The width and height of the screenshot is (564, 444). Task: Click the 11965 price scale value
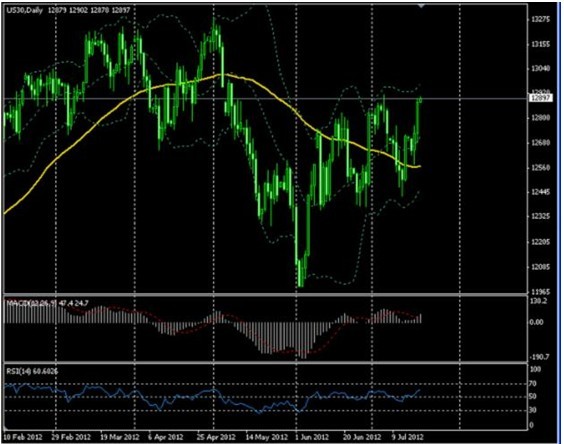pyautogui.click(x=541, y=291)
